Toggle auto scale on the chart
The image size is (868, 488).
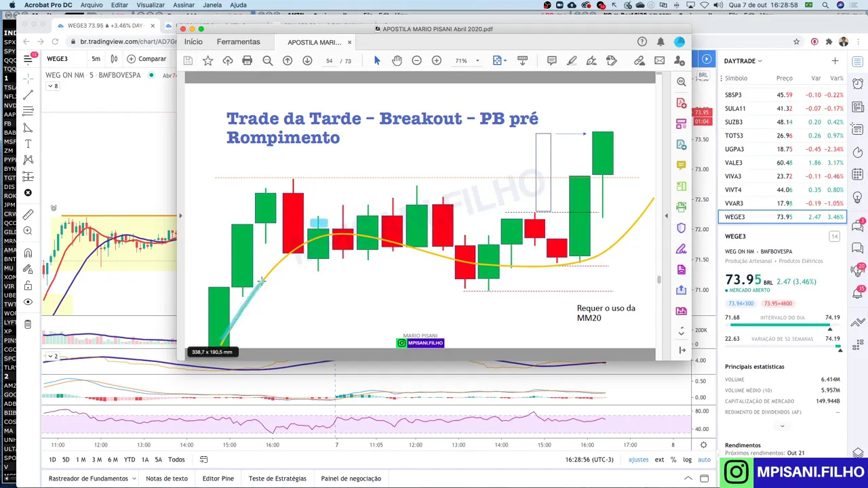(x=705, y=460)
